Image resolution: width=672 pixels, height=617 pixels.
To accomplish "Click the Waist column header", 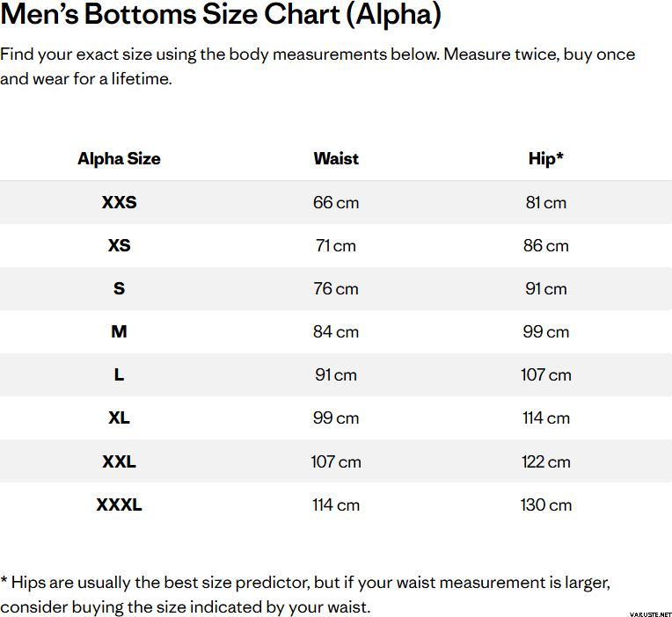I will pos(336,159).
